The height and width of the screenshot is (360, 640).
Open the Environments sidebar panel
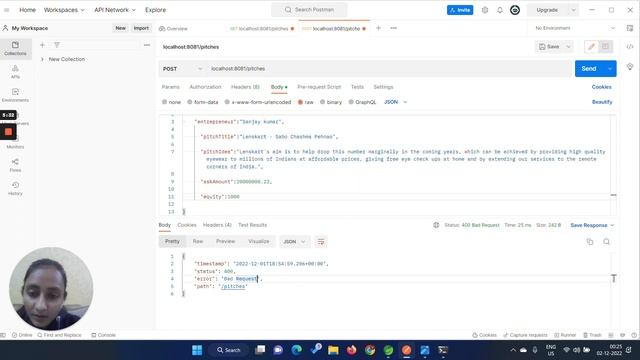pos(16,95)
